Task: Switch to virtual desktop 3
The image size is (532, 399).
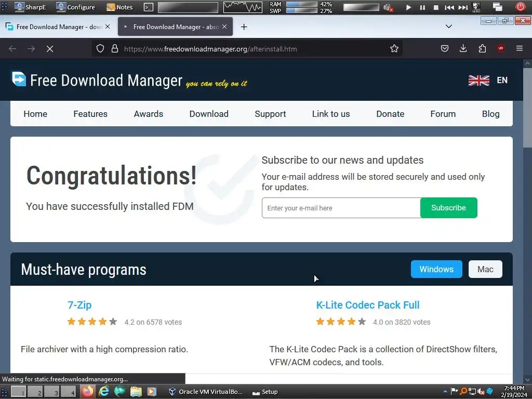Action: 51,392
